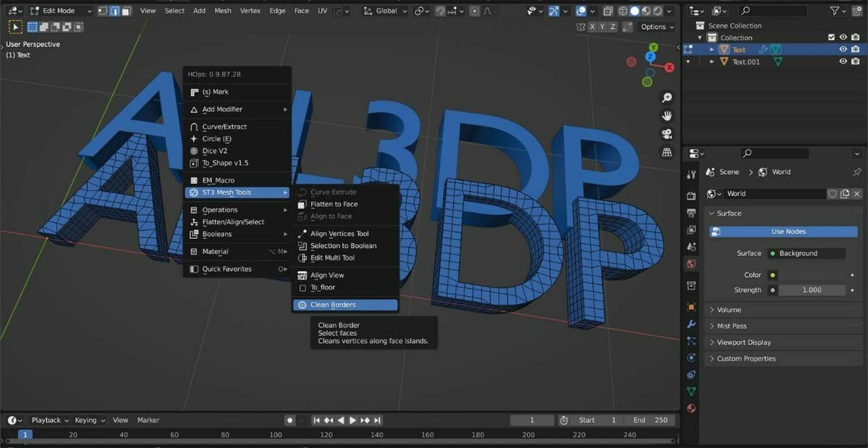Open Global transform orientation dropdown

tap(385, 11)
